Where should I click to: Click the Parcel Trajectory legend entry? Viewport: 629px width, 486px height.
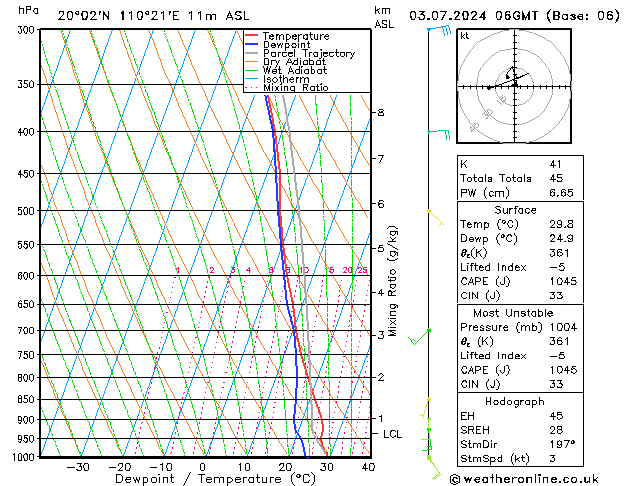300,53
